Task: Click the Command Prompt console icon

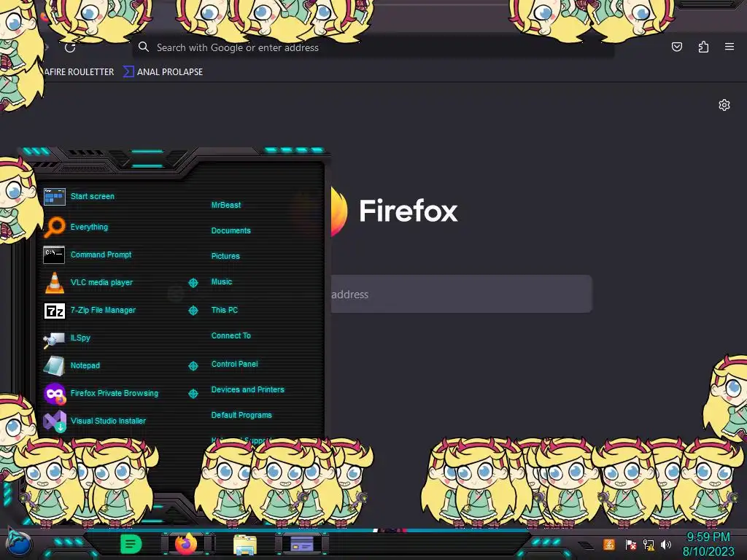Action: [x=54, y=254]
